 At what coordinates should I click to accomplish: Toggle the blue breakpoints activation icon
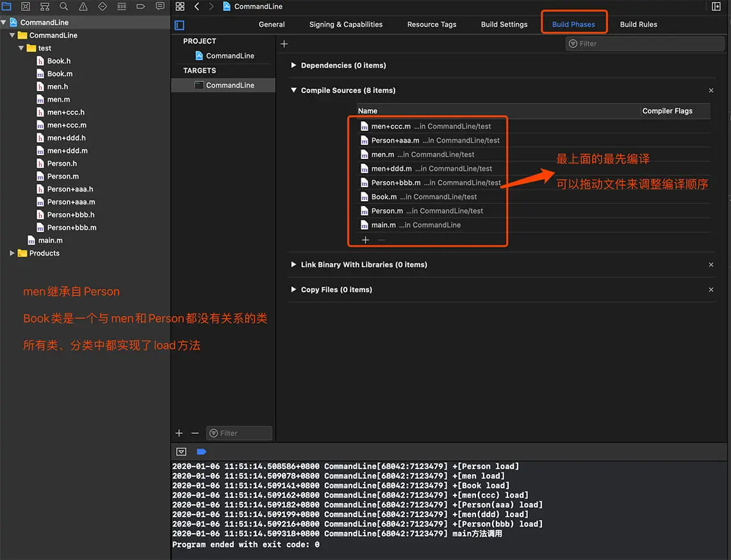click(x=201, y=451)
